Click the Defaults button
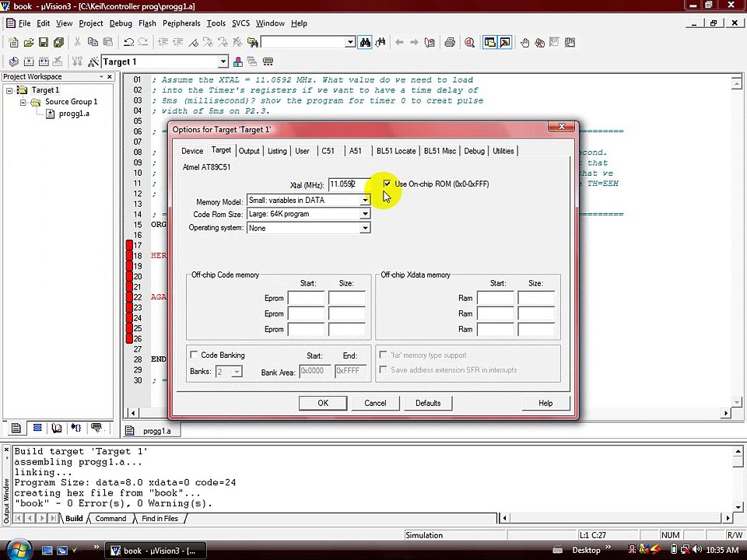Image resolution: width=747 pixels, height=560 pixels. [x=428, y=403]
